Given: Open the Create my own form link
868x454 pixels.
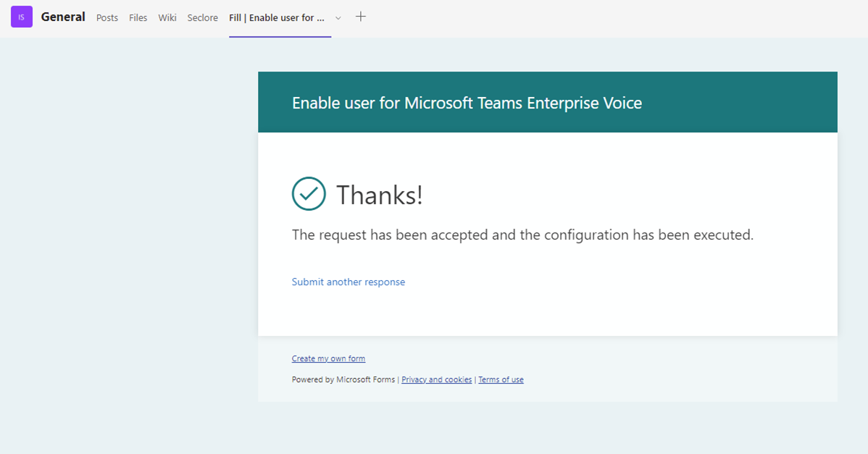Looking at the screenshot, I should (x=328, y=358).
